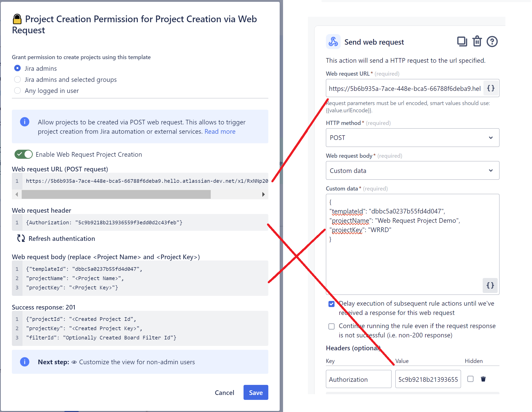This screenshot has height=412, width=532.
Task: Open help for the Send web request action
Action: tap(492, 41)
